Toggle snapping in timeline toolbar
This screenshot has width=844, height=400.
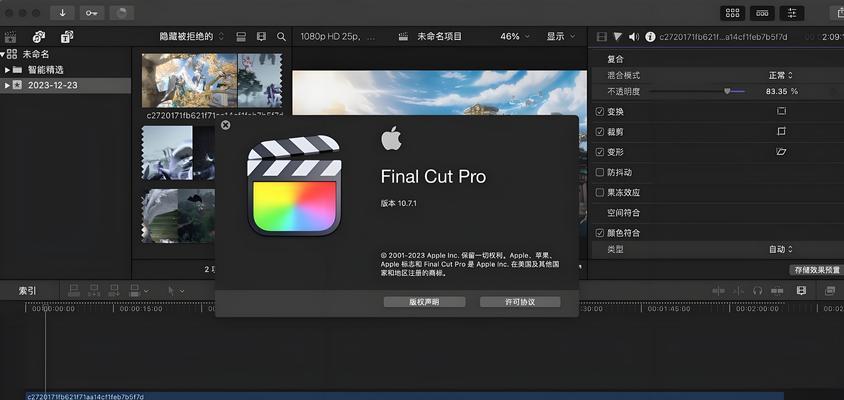[777, 291]
